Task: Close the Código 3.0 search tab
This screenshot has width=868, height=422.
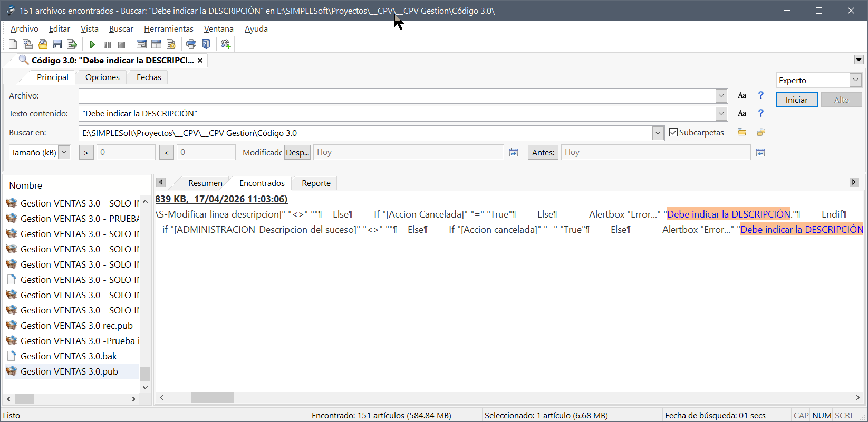Action: click(x=200, y=61)
